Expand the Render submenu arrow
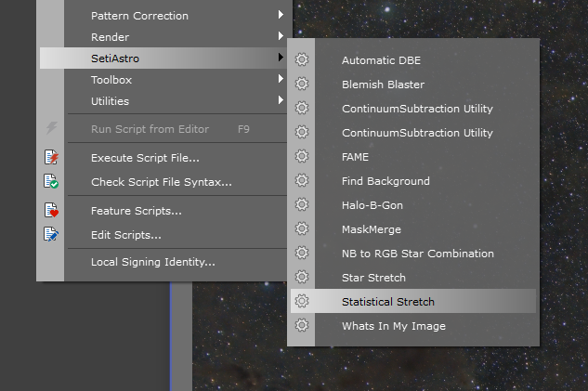 281,37
